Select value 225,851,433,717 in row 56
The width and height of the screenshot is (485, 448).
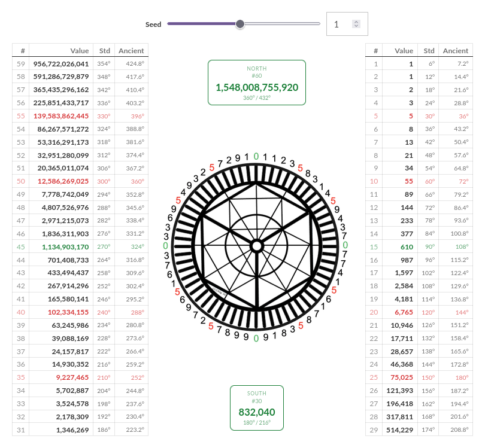coord(61,103)
